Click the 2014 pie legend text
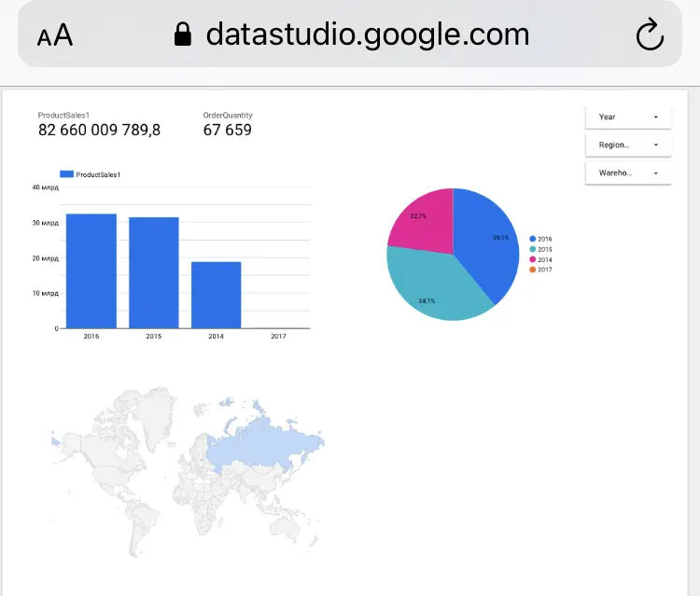 [x=545, y=259]
